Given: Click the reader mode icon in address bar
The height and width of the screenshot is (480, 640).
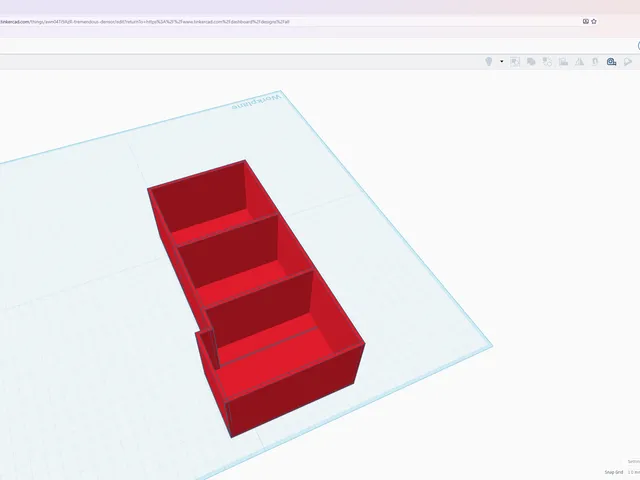Looking at the screenshot, I should click(x=585, y=21).
